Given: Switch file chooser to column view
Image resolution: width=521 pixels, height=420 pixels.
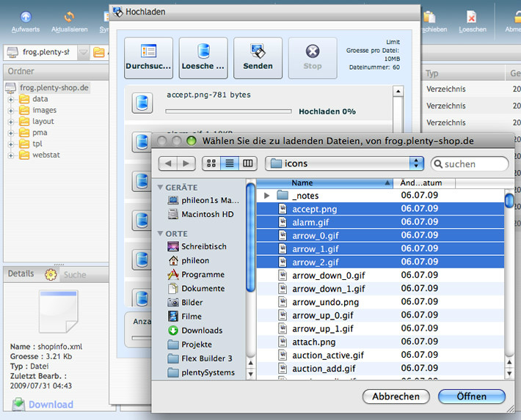Looking at the screenshot, I should click(x=248, y=163).
